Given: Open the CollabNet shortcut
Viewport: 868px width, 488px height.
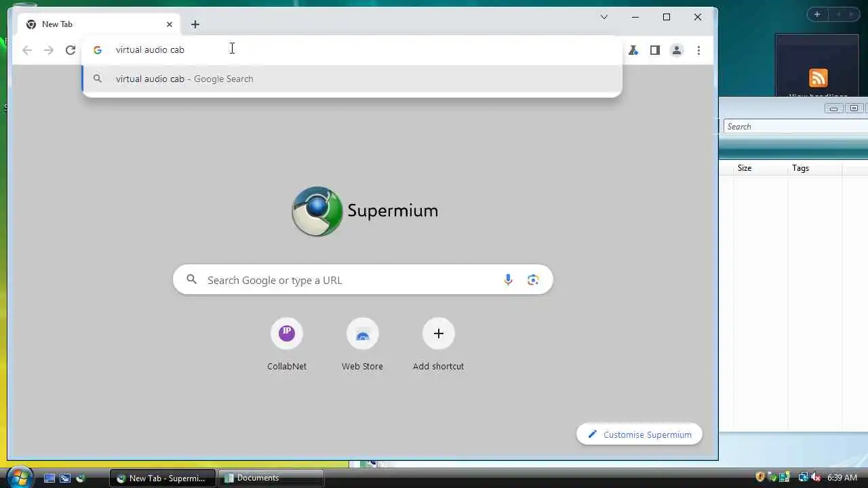Looking at the screenshot, I should [x=287, y=346].
